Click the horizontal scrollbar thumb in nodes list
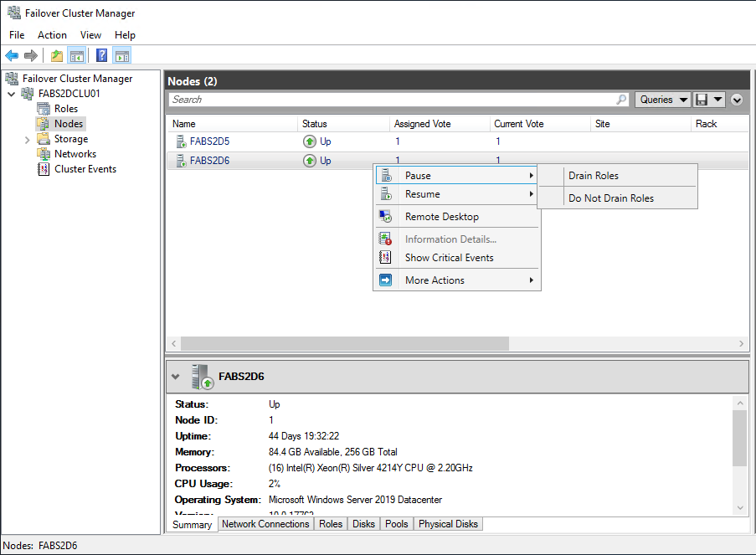The image size is (756, 555). tap(345, 343)
